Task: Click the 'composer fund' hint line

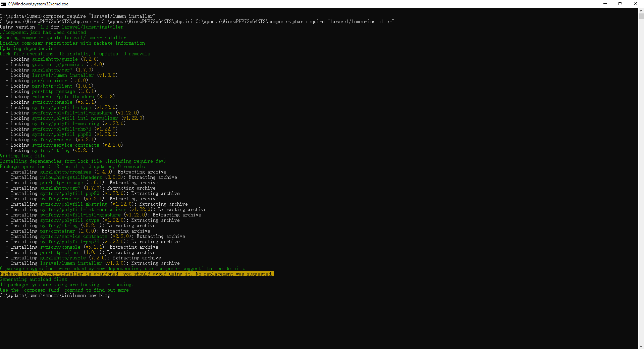Action: click(x=65, y=290)
